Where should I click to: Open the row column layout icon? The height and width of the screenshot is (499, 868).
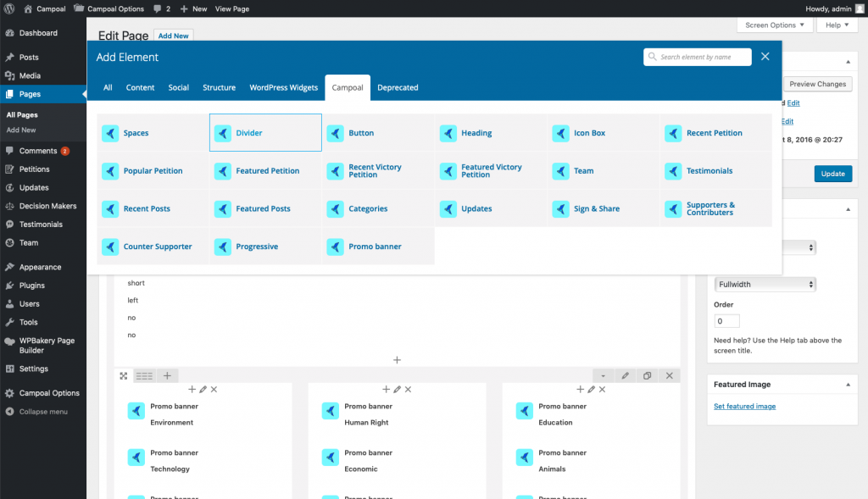pos(144,375)
